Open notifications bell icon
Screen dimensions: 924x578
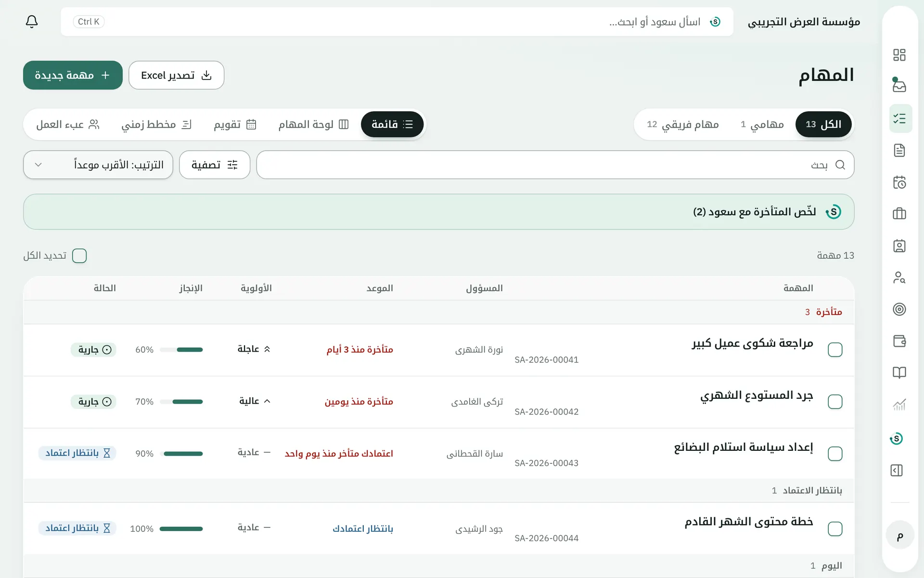point(32,22)
